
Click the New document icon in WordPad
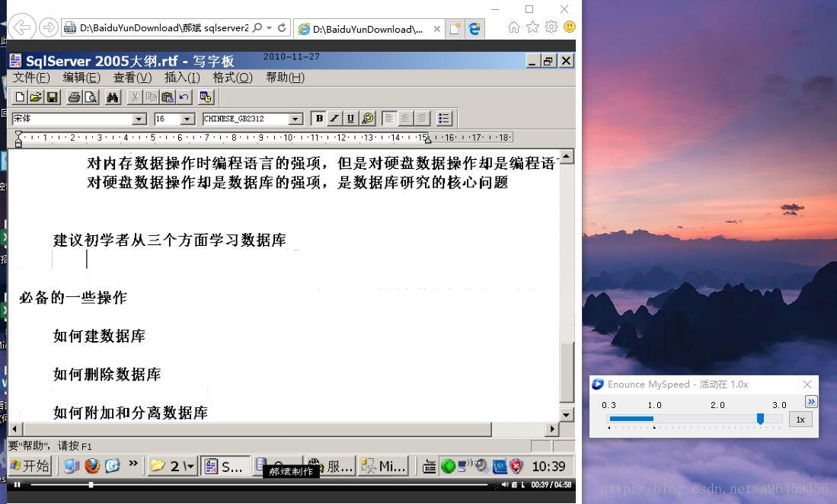[20, 97]
